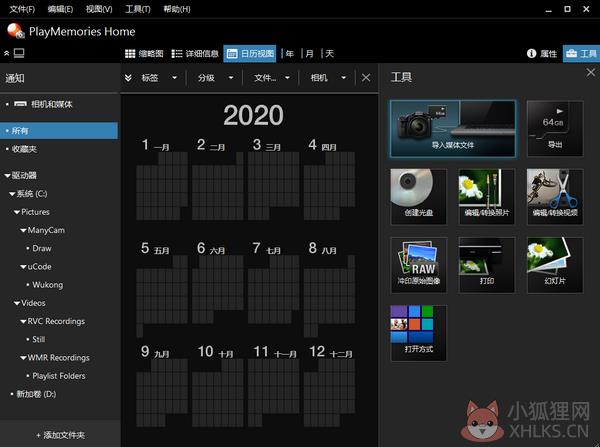Viewport: 600px width, 447px height.
Task: Open the 相机 camera filter dropdown
Action: [328, 78]
